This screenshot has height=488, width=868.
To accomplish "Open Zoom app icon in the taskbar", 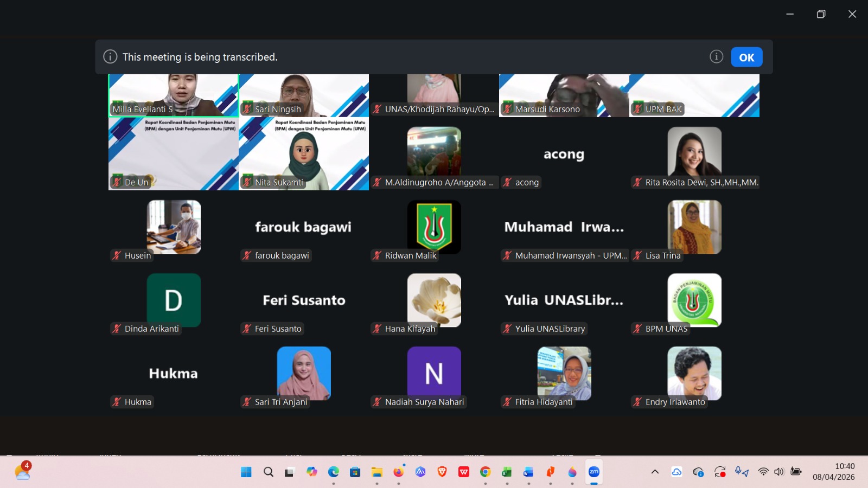I will point(594,472).
